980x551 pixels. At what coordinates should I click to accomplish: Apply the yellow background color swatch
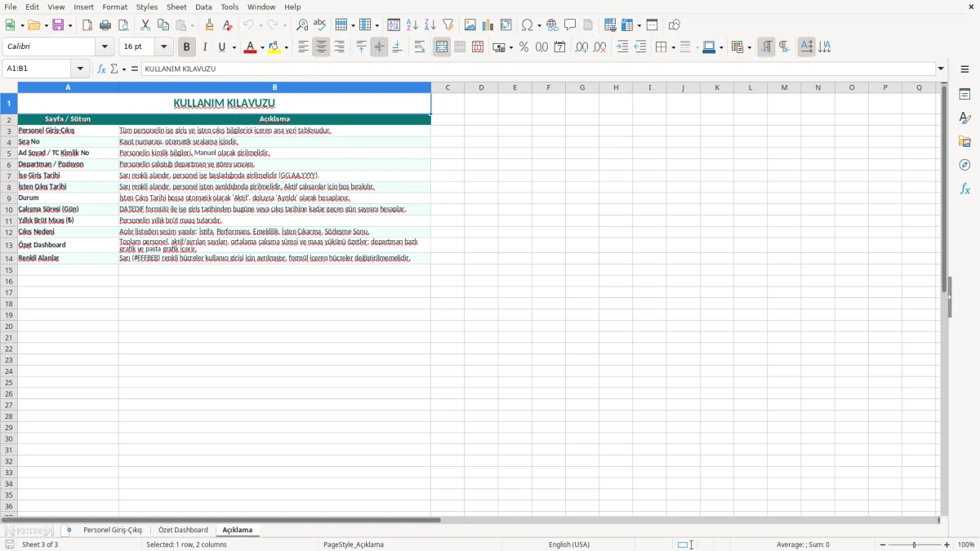pyautogui.click(x=274, y=47)
